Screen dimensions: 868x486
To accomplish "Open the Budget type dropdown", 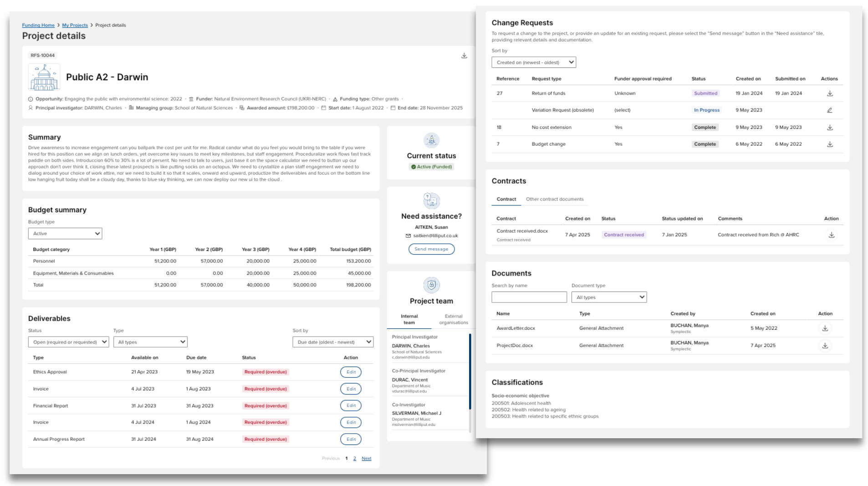I will pos(65,234).
